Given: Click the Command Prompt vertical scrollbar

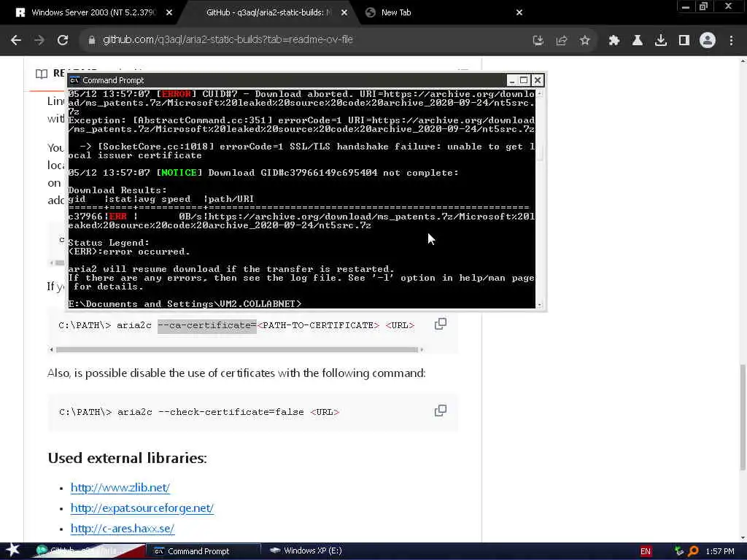Looking at the screenshot, I should pos(539,198).
